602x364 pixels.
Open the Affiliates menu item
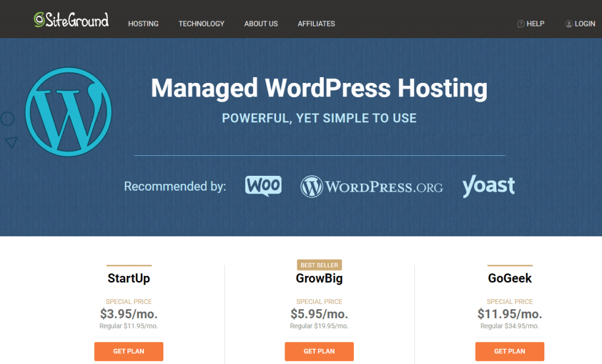[316, 24]
